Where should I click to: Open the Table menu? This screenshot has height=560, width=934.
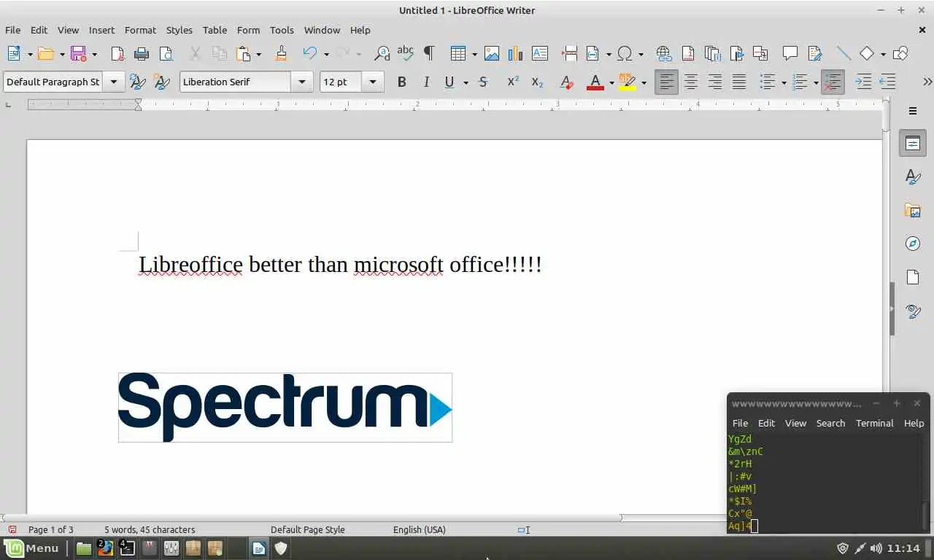(215, 30)
